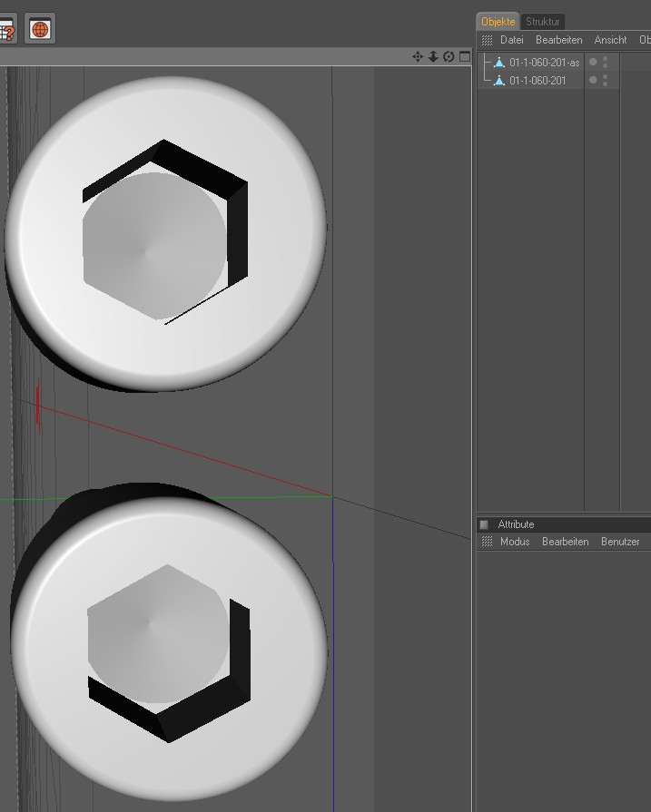Image resolution: width=651 pixels, height=812 pixels.
Task: Click polygon icon of 01-1-060-201-as object
Action: pyautogui.click(x=499, y=62)
